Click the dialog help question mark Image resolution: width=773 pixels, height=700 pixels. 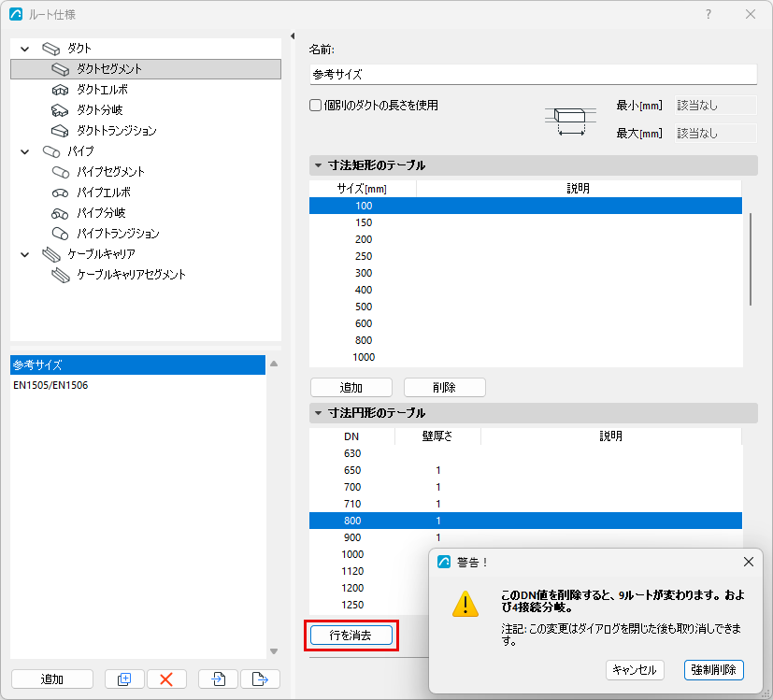tap(709, 14)
